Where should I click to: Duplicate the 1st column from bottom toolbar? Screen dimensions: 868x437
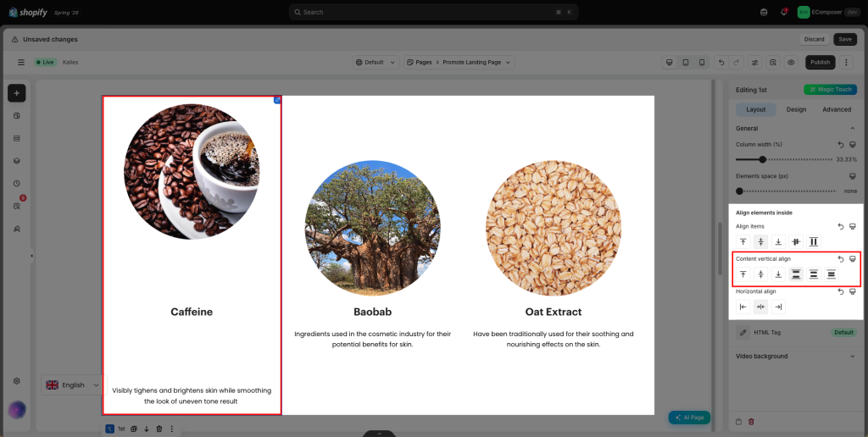(134, 429)
